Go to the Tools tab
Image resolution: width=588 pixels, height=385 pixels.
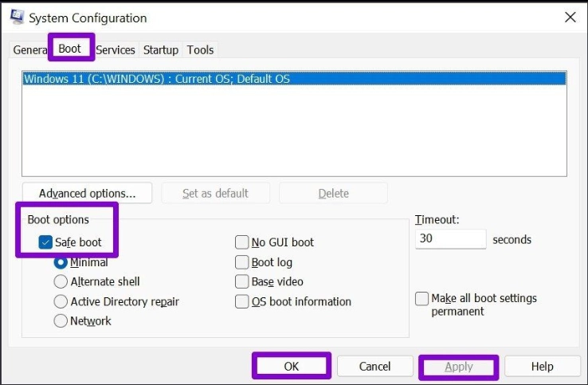coord(200,50)
